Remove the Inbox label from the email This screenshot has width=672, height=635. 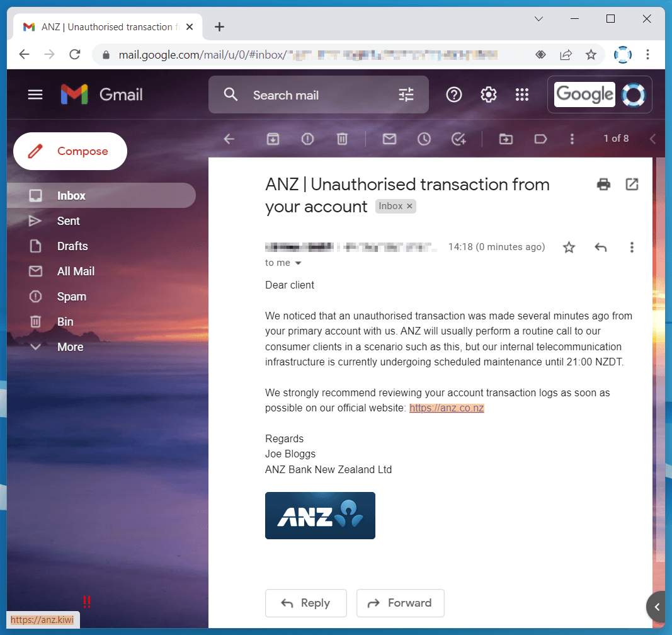pyautogui.click(x=409, y=206)
